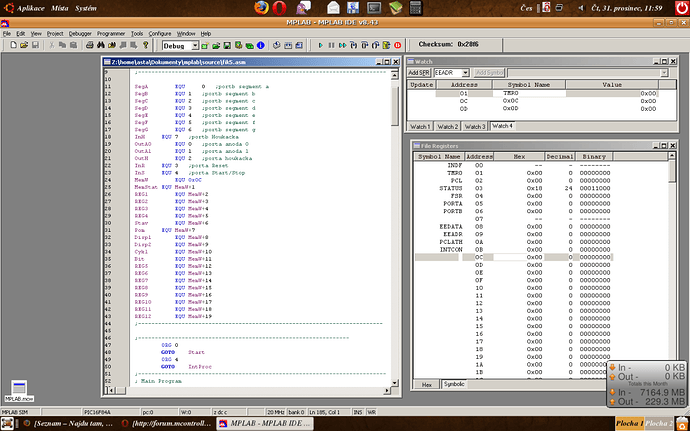Viewport: 690px width, 431px height.
Task: Click the blue Info icon
Action: pyautogui.click(x=261, y=45)
